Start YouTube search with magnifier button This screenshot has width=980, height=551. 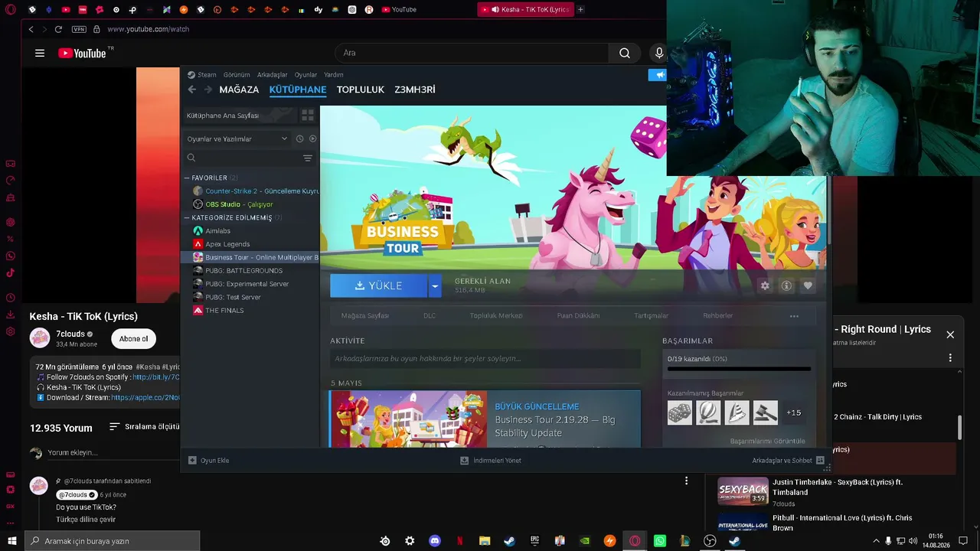[x=625, y=53]
